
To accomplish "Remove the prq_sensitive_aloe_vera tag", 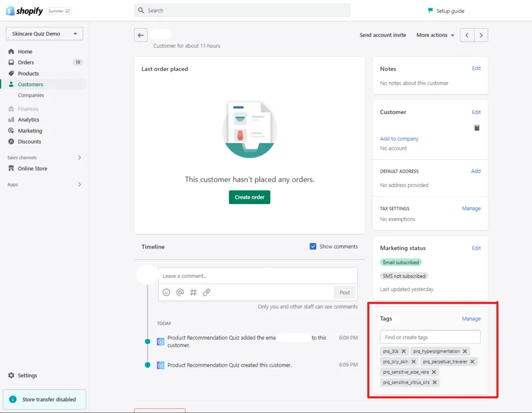I will pos(434,372).
